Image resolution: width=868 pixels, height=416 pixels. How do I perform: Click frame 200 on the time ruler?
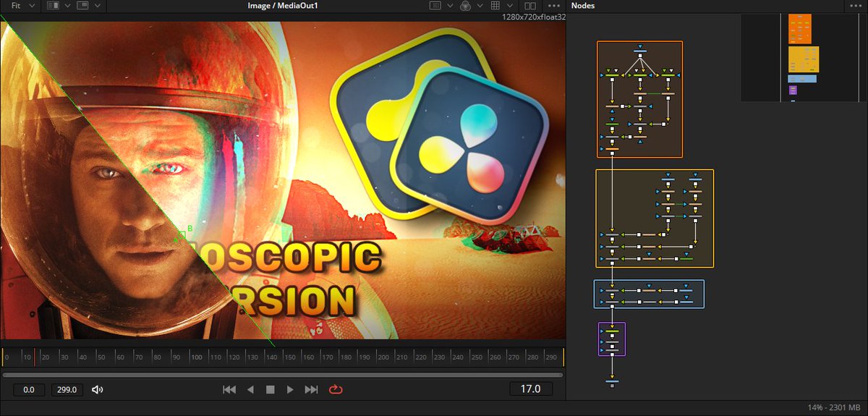click(x=383, y=357)
